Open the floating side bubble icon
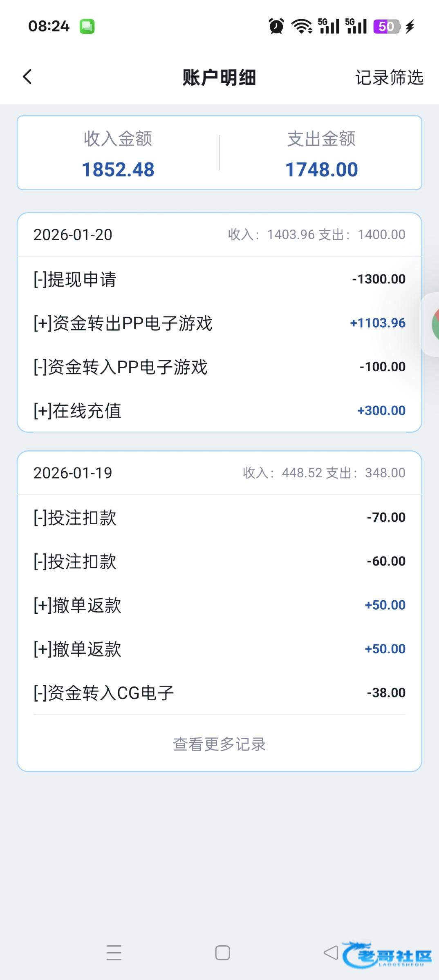Image resolution: width=439 pixels, height=980 pixels. tap(433, 324)
